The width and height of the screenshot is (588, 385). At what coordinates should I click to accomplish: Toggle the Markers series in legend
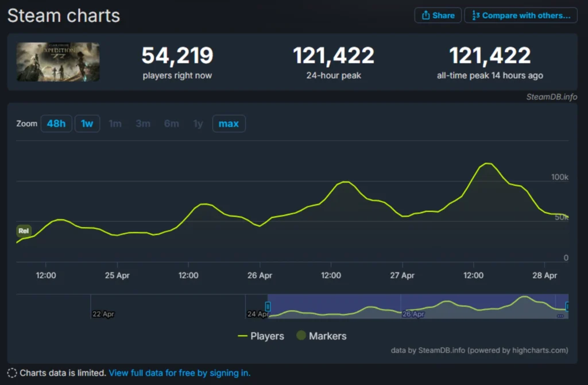pyautogui.click(x=322, y=336)
